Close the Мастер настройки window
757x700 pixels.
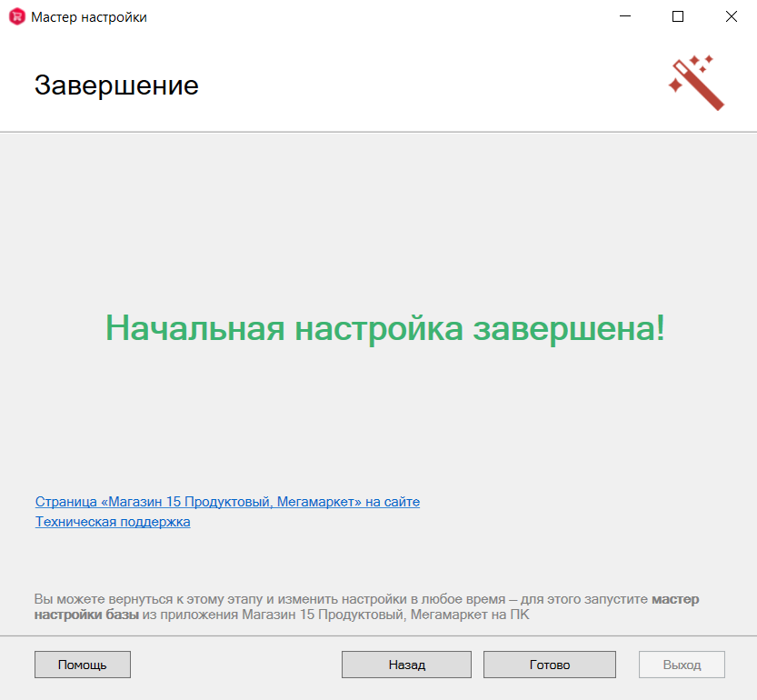(x=730, y=15)
